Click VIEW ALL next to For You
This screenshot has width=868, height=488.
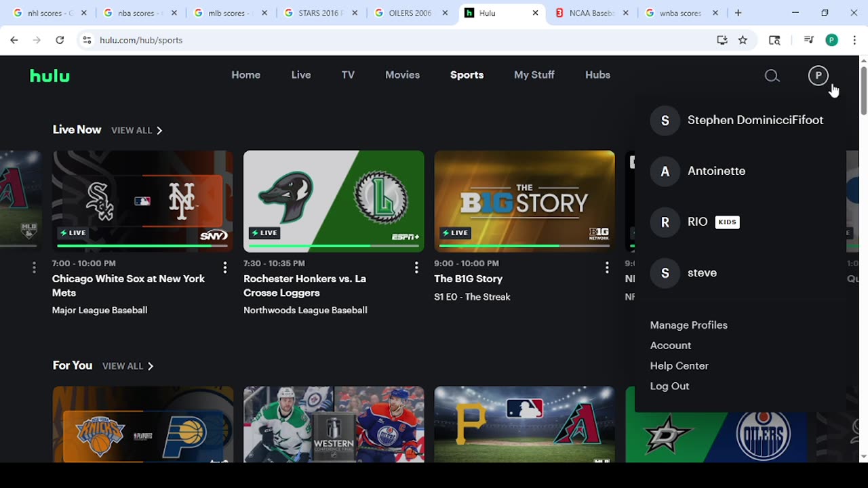point(128,366)
